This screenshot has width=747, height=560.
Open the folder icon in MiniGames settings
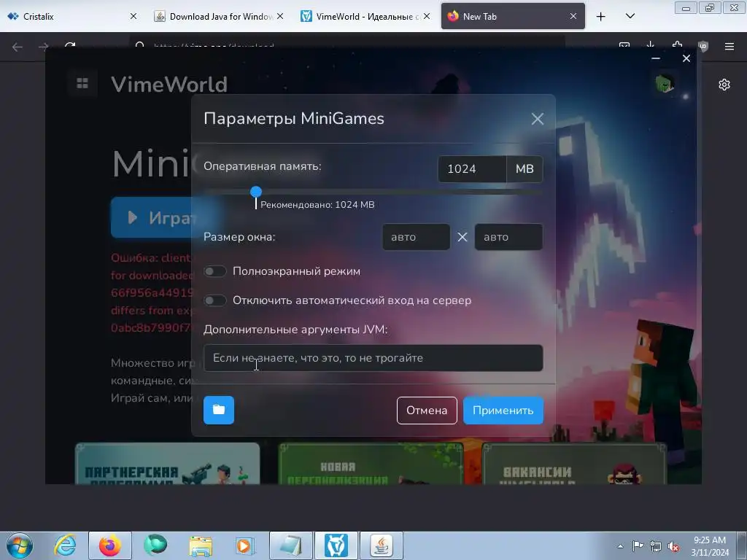tap(219, 410)
